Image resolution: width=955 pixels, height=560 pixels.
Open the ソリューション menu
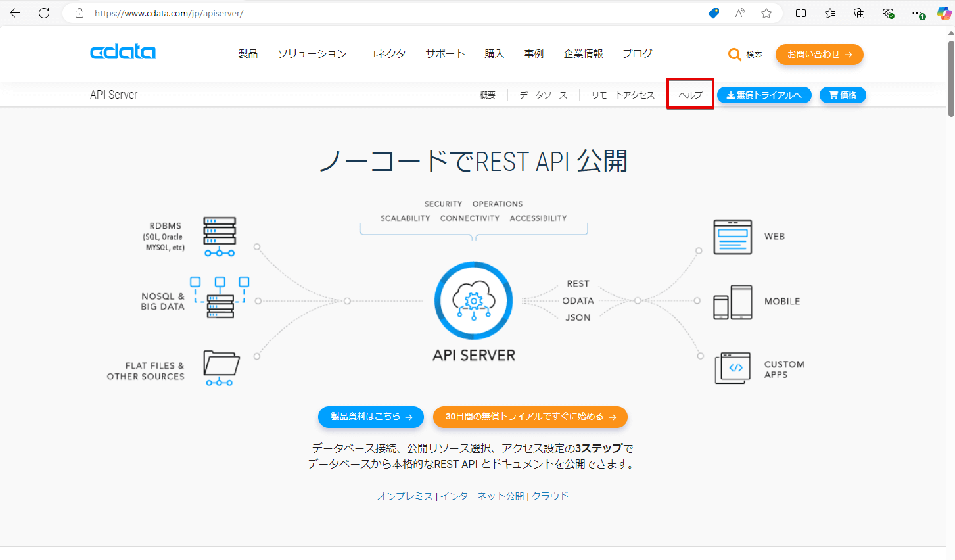click(312, 54)
